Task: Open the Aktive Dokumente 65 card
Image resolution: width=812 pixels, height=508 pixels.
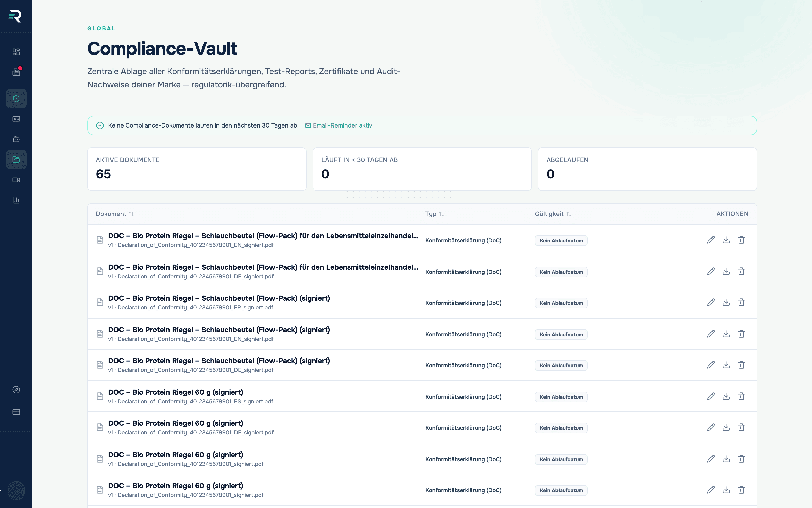Action: coord(197,169)
